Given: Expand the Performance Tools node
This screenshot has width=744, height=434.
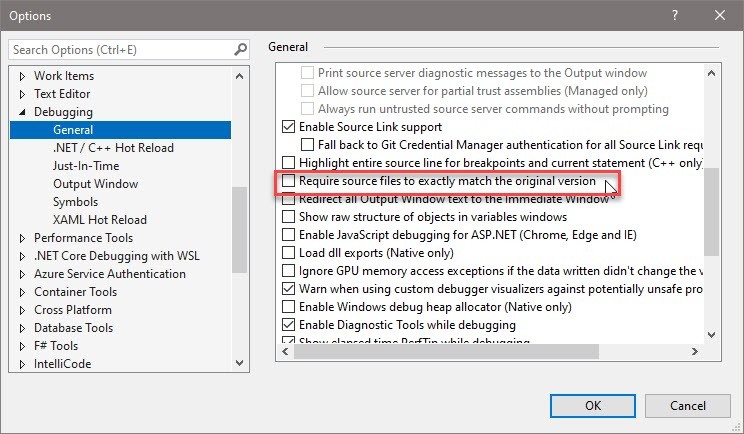Looking at the screenshot, I should [23, 238].
